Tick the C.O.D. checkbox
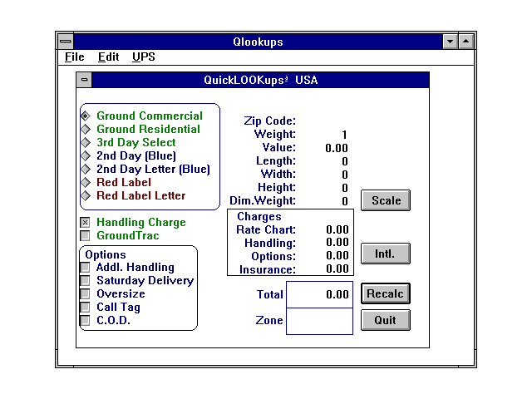 pos(85,321)
